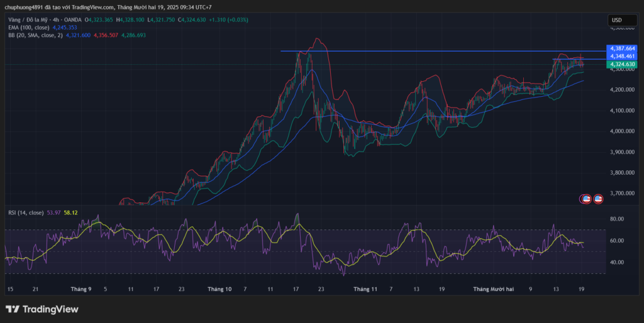Click the Tháng Mười hai time axis label
Image resolution: width=644 pixels, height=323 pixels.
click(494, 288)
